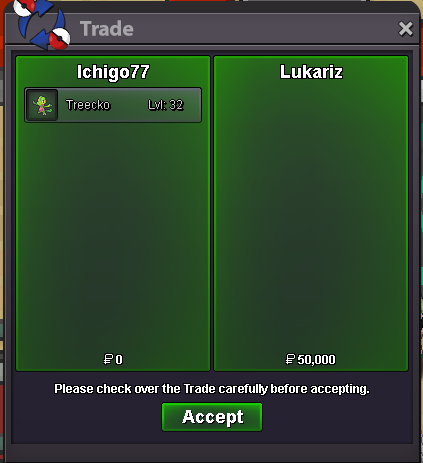This screenshot has height=463, width=423.
Task: Click the trade warning message text
Action: (x=212, y=389)
